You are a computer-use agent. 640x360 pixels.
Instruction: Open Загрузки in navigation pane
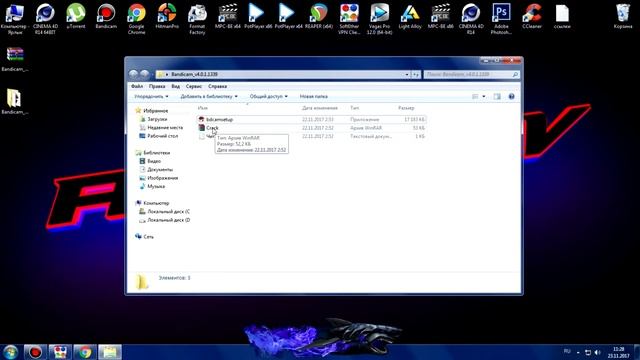tap(157, 119)
